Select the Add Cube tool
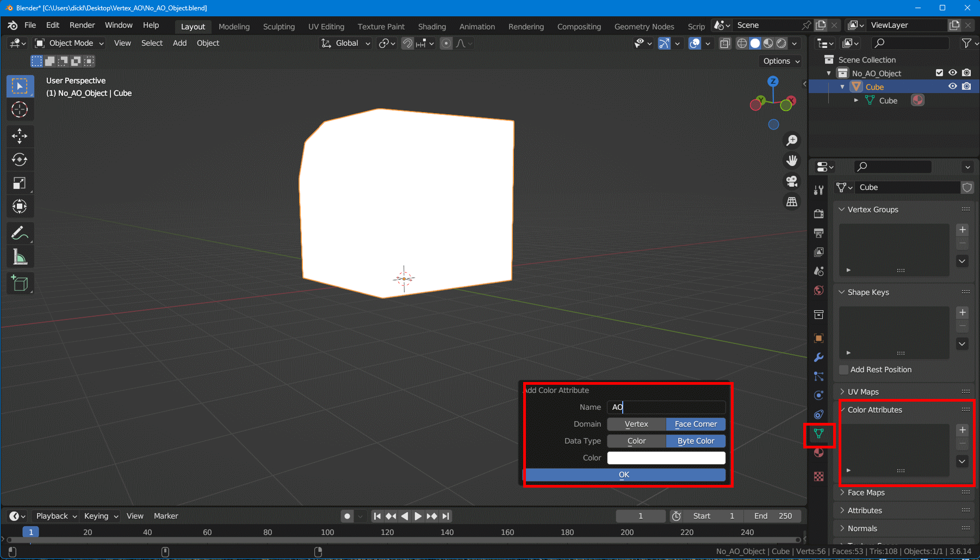 20,283
